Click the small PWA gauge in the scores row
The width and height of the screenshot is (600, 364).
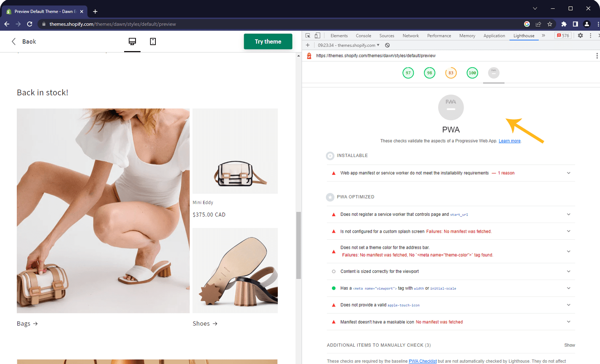(494, 73)
